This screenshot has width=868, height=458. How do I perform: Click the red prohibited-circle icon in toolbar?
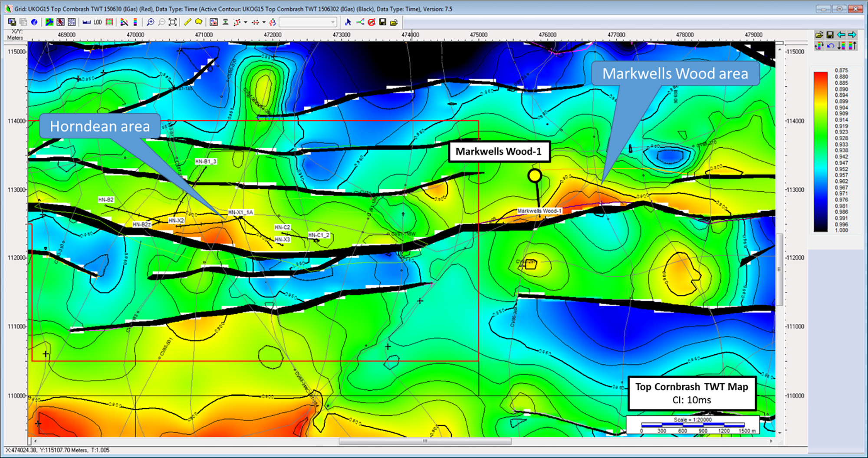[x=371, y=22]
